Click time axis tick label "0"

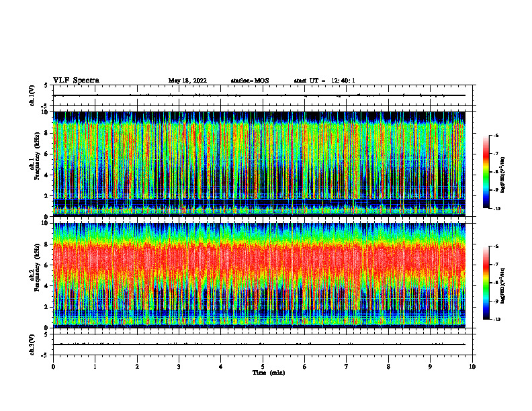point(53,367)
